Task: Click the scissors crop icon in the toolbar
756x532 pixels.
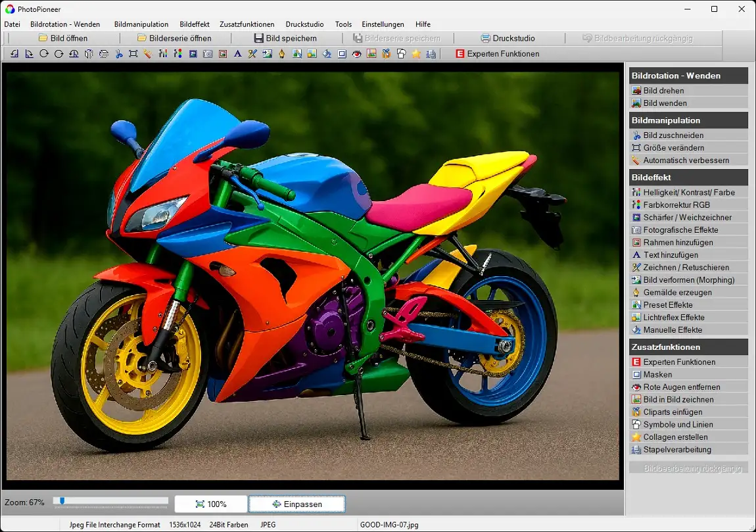Action: pos(119,54)
